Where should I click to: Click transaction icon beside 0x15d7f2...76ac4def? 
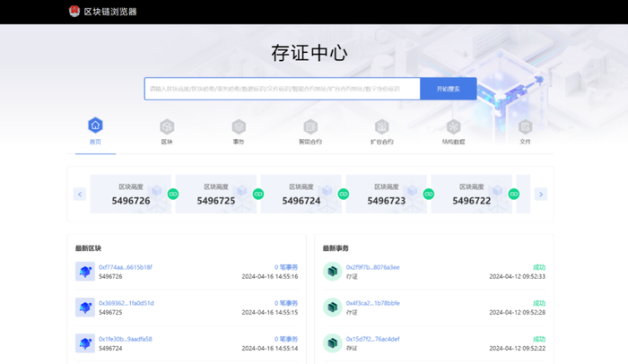tap(333, 343)
